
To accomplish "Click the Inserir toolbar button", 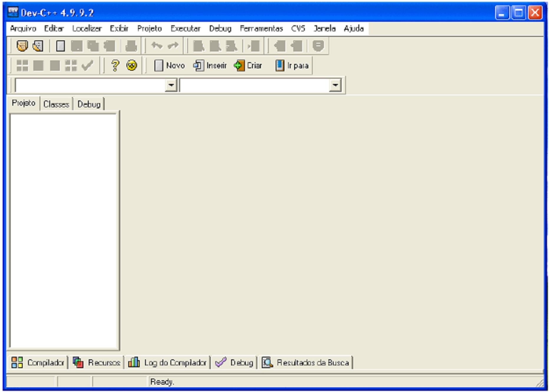I will tap(210, 65).
